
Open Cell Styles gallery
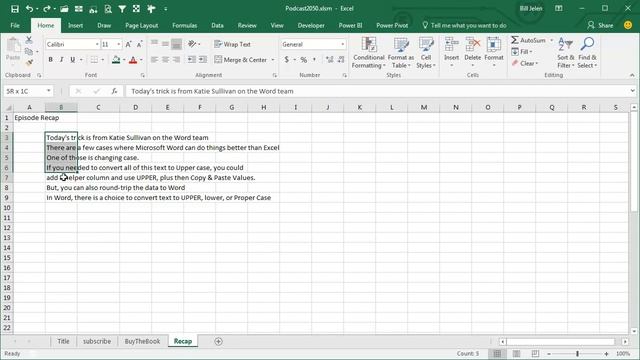tap(426, 53)
